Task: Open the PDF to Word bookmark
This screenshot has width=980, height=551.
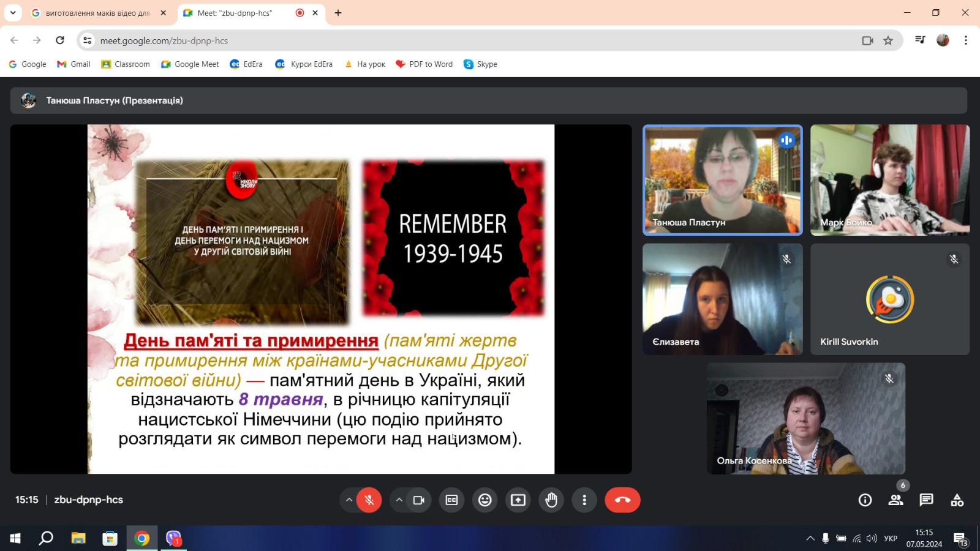Action: pos(424,64)
